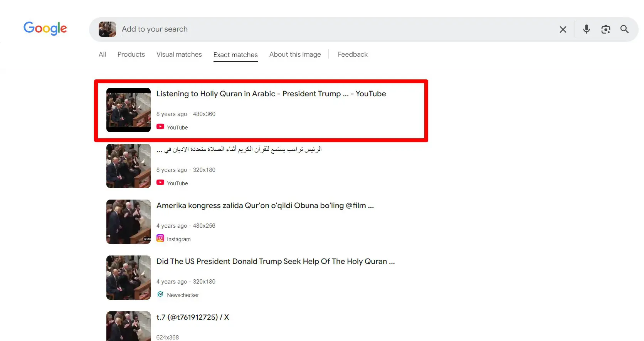
Task: Open the t.7 (@t761912725) X result
Action: coord(192,317)
